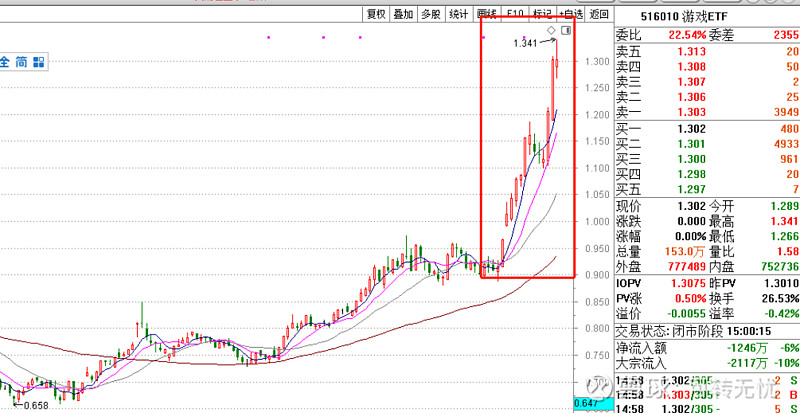The height and width of the screenshot is (413, 800).
Task: Add stock via +自选 button
Action: (570, 14)
